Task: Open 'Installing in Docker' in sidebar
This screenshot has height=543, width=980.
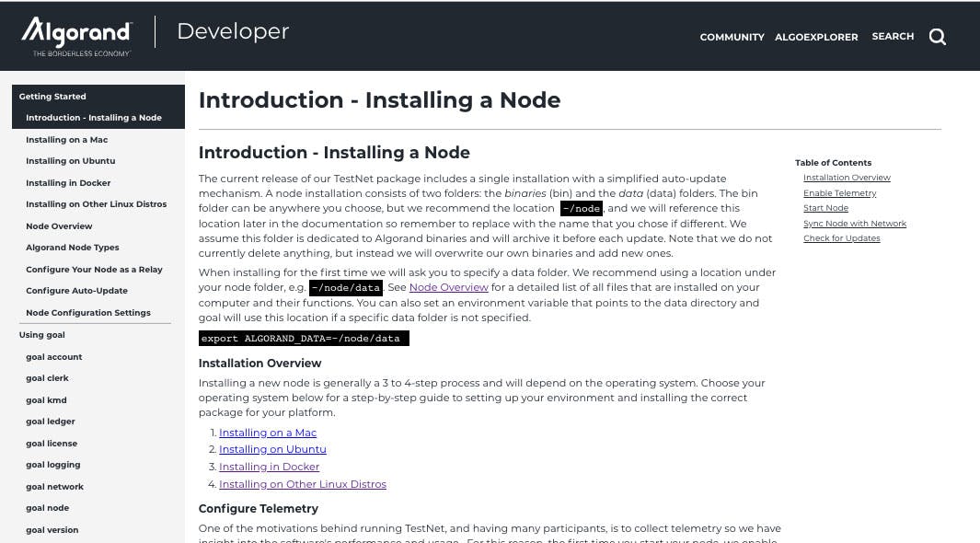Action: click(x=68, y=182)
